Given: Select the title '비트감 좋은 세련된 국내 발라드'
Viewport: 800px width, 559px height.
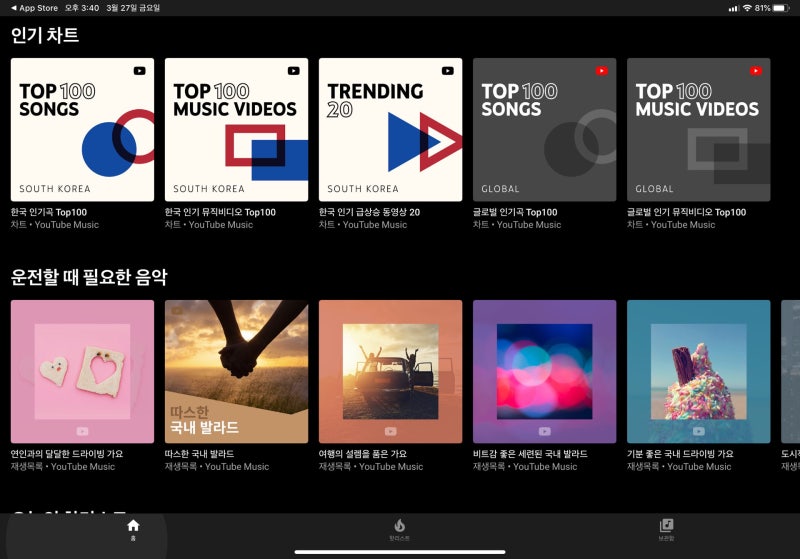Looking at the screenshot, I should pos(530,454).
